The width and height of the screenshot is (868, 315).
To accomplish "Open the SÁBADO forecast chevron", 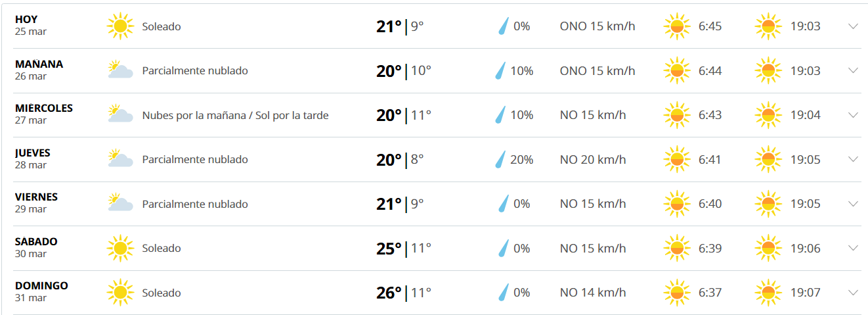I will (854, 249).
